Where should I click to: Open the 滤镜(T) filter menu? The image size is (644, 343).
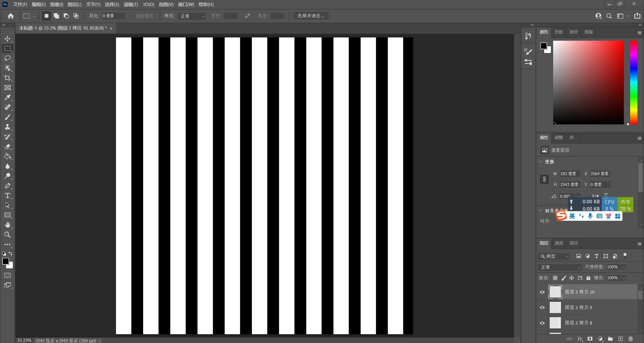(131, 5)
